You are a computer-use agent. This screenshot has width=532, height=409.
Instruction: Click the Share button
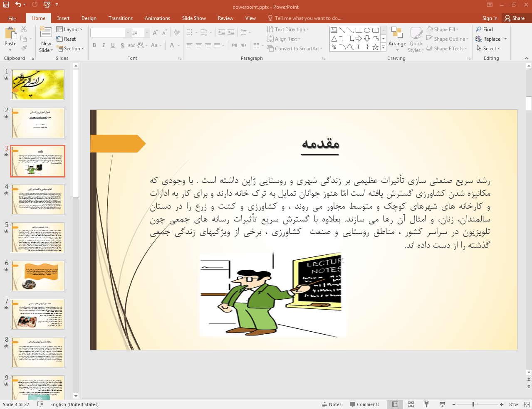(x=515, y=18)
